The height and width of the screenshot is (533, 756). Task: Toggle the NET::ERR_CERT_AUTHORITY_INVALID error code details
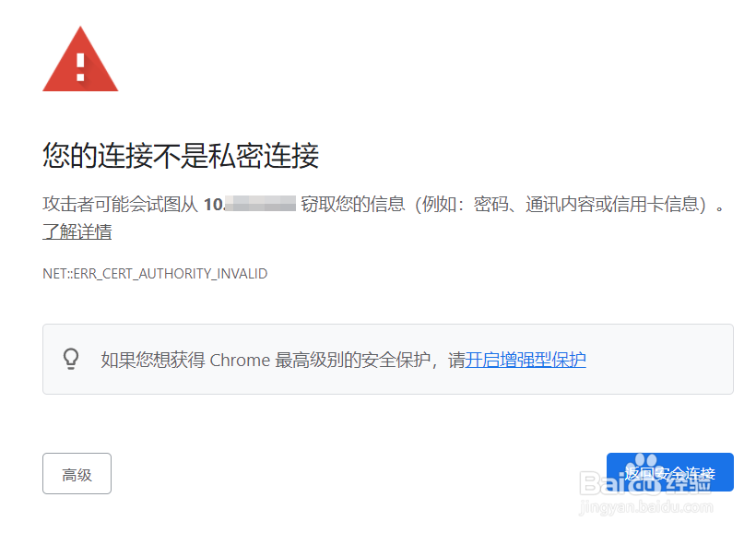tap(155, 274)
